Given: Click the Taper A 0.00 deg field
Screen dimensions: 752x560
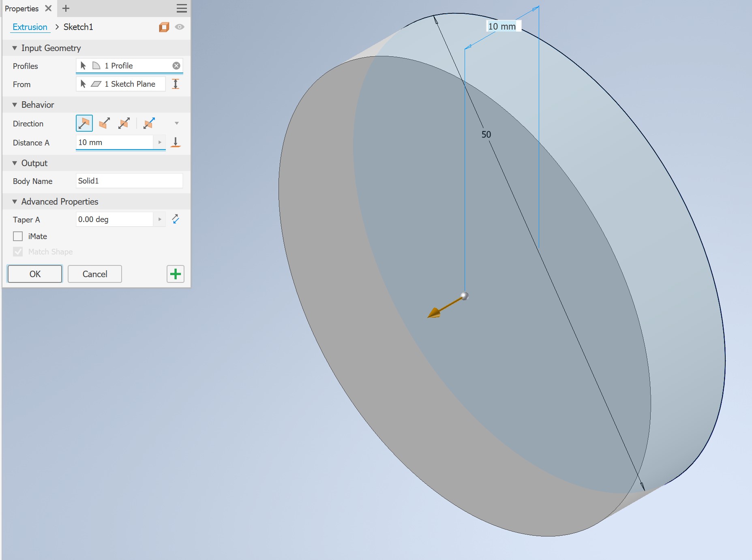Looking at the screenshot, I should (115, 219).
